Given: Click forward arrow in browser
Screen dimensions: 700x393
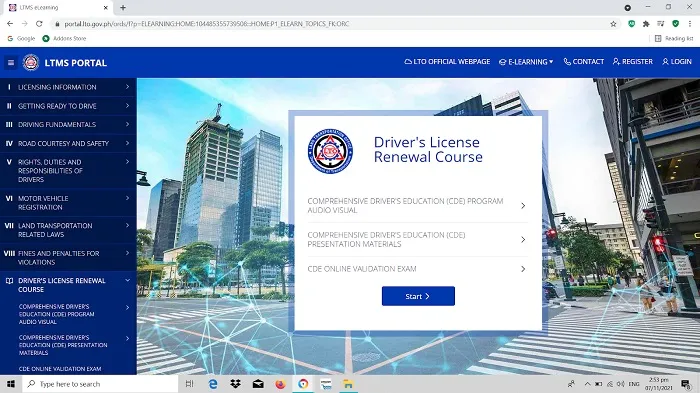Looking at the screenshot, I should (x=25, y=24).
